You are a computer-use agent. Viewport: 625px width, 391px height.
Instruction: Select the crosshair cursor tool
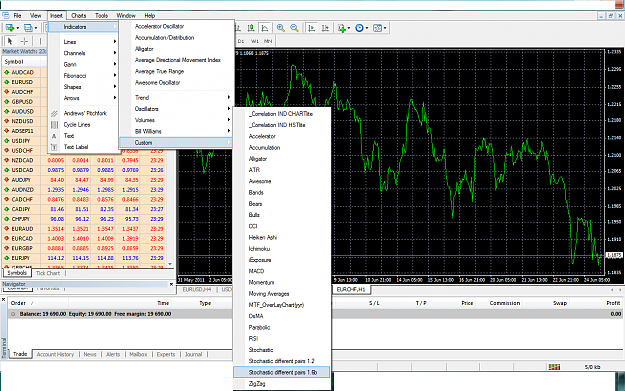point(24,41)
